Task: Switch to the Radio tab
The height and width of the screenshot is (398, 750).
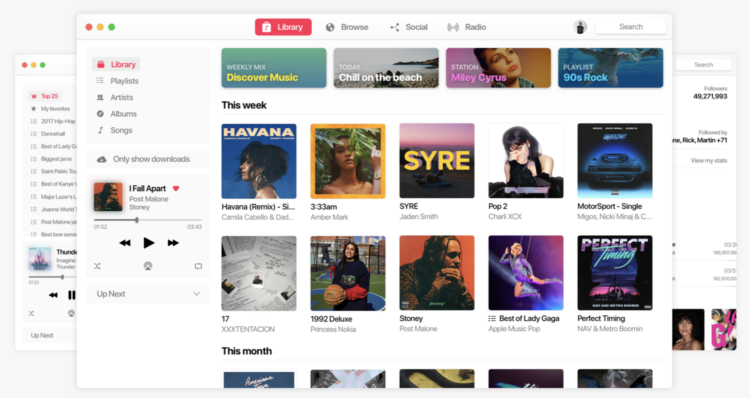Action: coord(466,27)
